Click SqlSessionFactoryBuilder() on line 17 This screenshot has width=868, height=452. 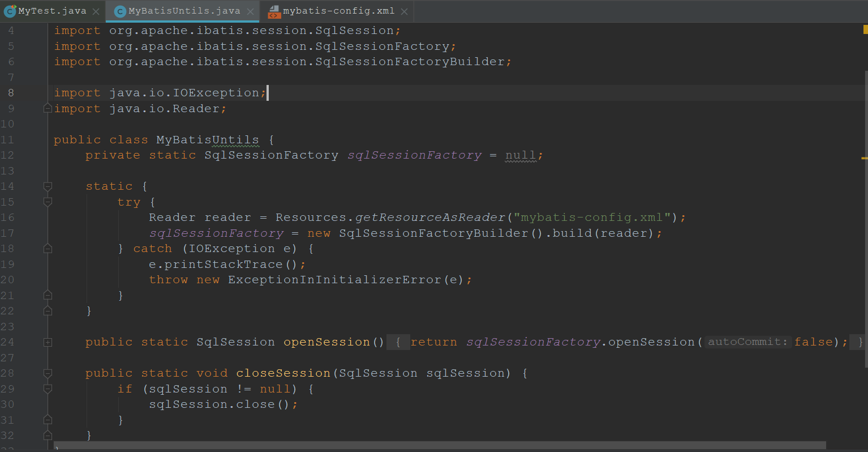coord(441,233)
